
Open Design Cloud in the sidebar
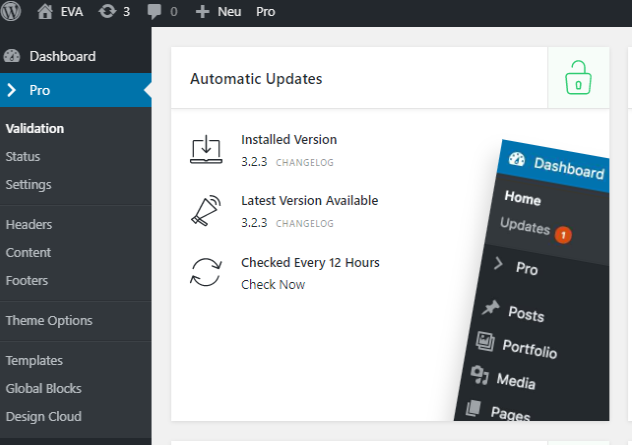tap(44, 416)
